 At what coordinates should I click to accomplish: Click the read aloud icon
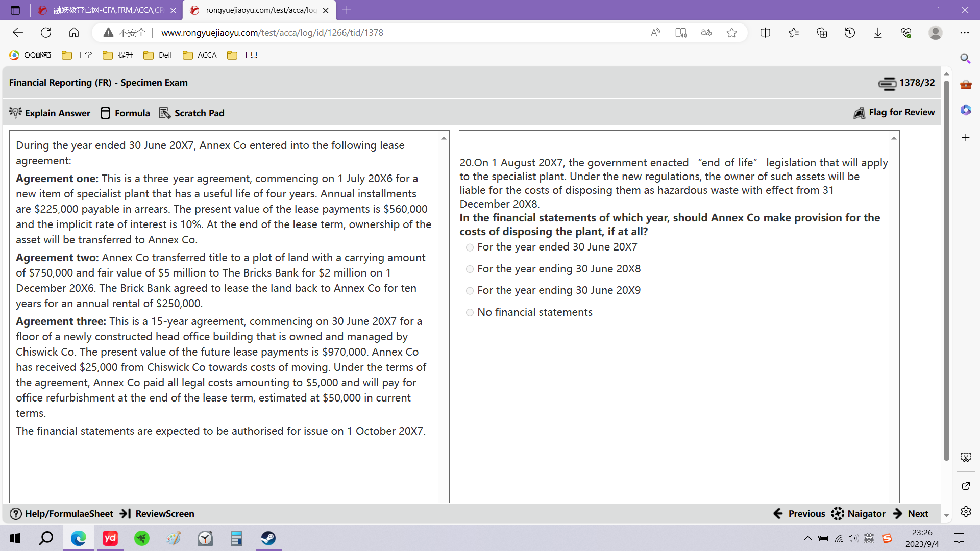pyautogui.click(x=655, y=33)
